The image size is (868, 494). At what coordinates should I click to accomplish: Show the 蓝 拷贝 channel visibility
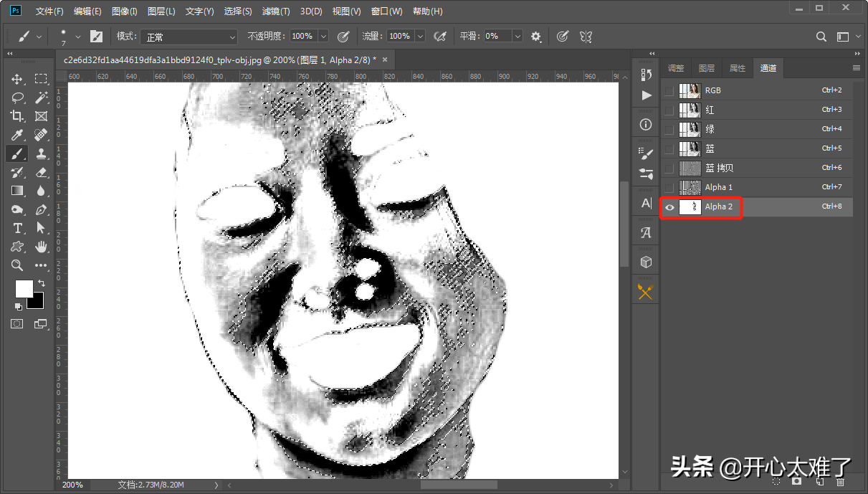click(669, 168)
